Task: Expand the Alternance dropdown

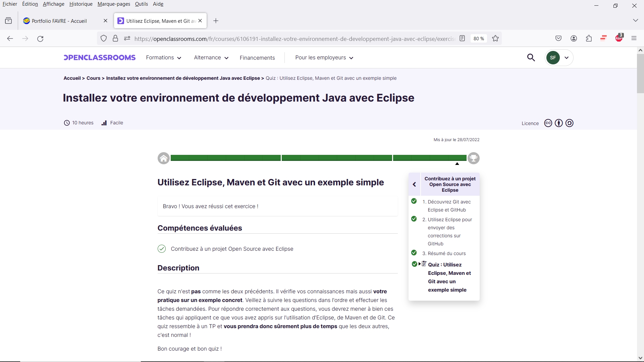Action: click(211, 58)
